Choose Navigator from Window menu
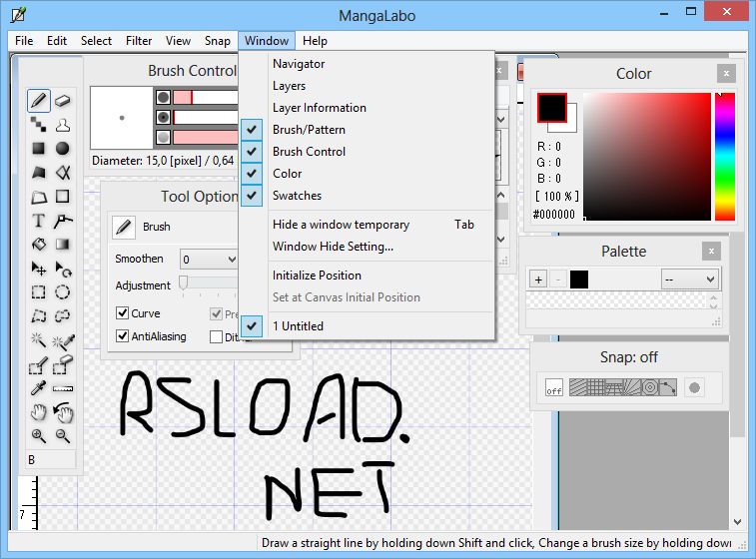The height and width of the screenshot is (559, 756). coord(367,64)
